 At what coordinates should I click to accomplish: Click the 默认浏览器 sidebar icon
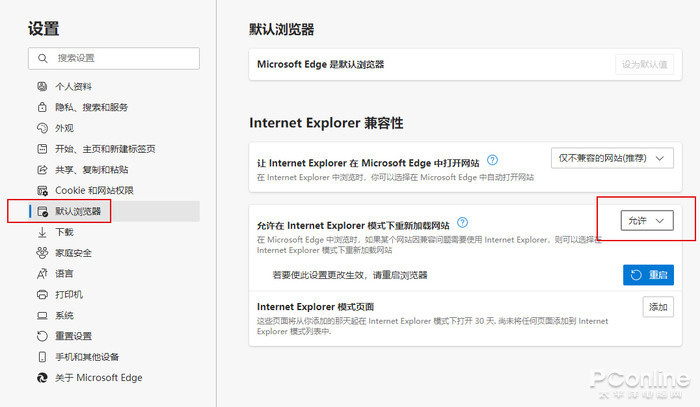pyautogui.click(x=42, y=211)
